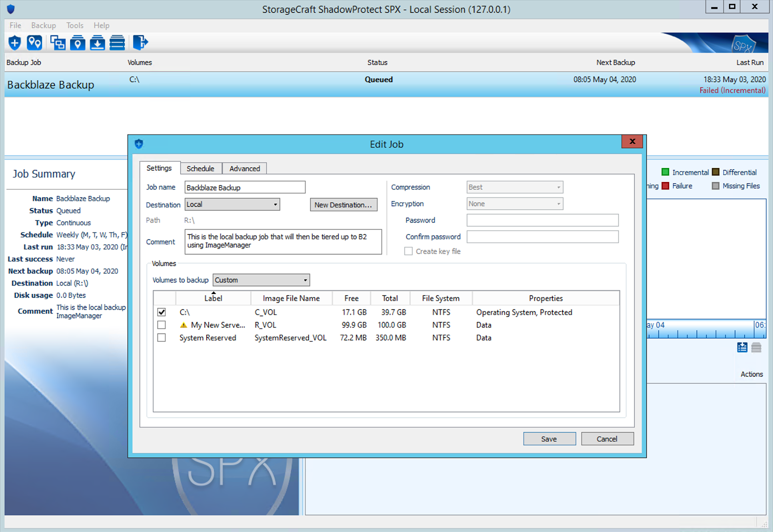This screenshot has width=773, height=532.
Task: Click the red Failure legend swatch
Action: 665,186
